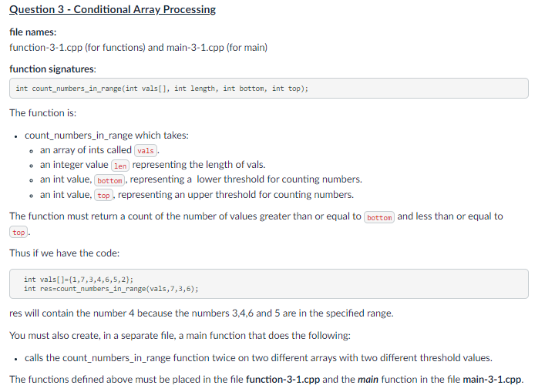Click the count_numbers_in_range signature code box
The image size is (545, 392).
tap(269, 89)
